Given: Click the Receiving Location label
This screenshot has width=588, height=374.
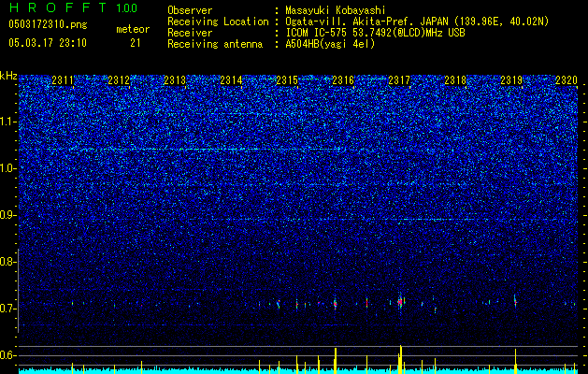Looking at the screenshot, I should (218, 22).
